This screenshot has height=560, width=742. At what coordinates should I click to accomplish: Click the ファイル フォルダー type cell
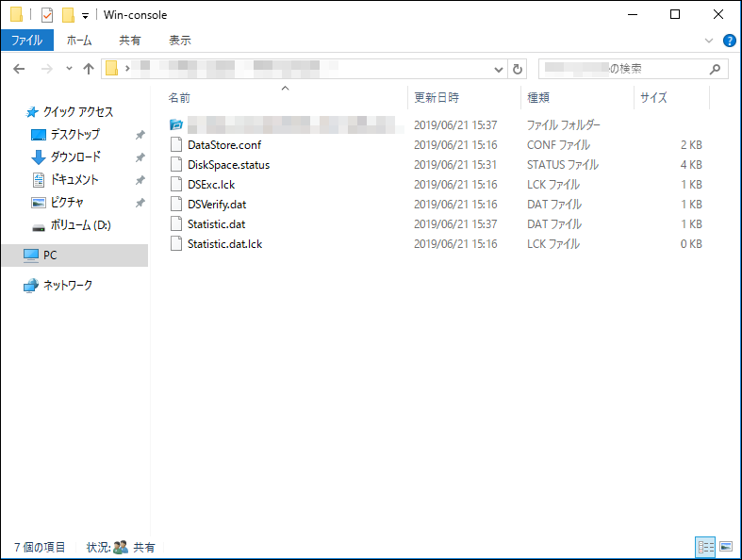point(563,125)
